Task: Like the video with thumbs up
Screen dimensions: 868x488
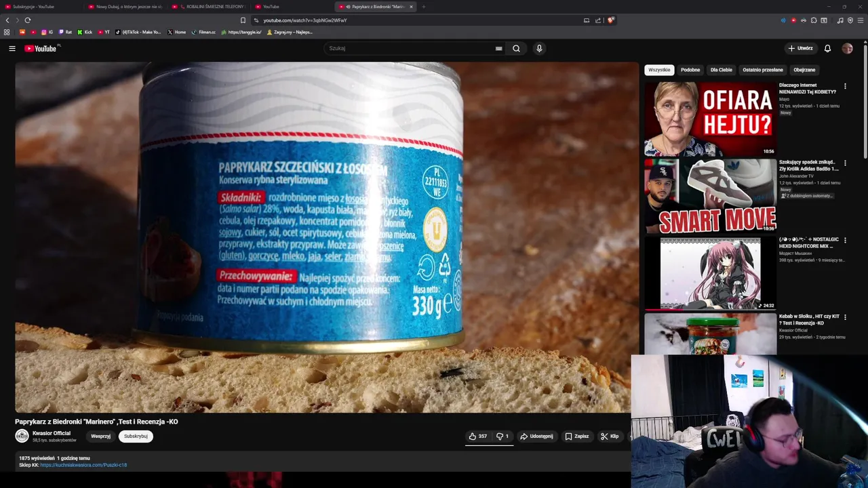Action: 477,436
